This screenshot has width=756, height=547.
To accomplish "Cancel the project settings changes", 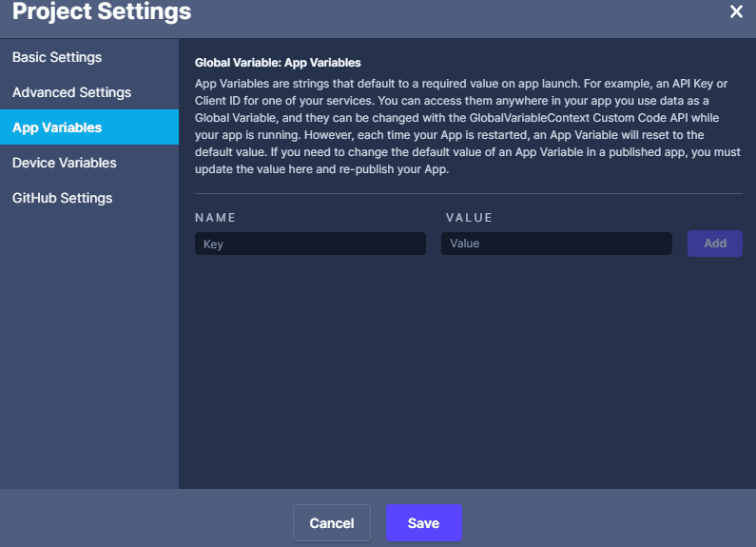I will 332,523.
